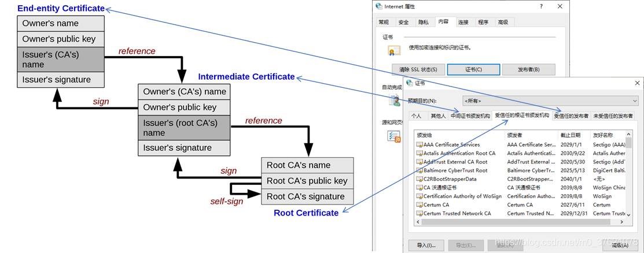Select the Actalis Authentication Root CA row
This screenshot has width=644, height=253.
click(x=521, y=153)
